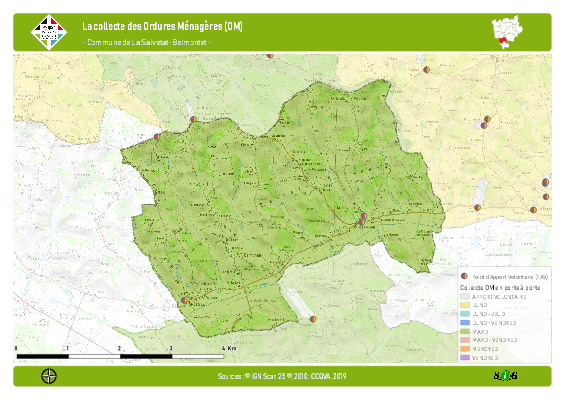The image size is (565, 400).
Task: Click the PAV marker symbol in legend
Action: [x=464, y=276]
